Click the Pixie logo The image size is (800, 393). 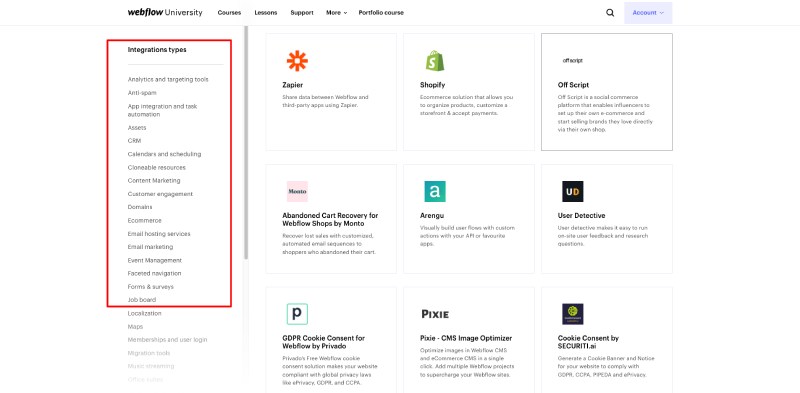(435, 314)
